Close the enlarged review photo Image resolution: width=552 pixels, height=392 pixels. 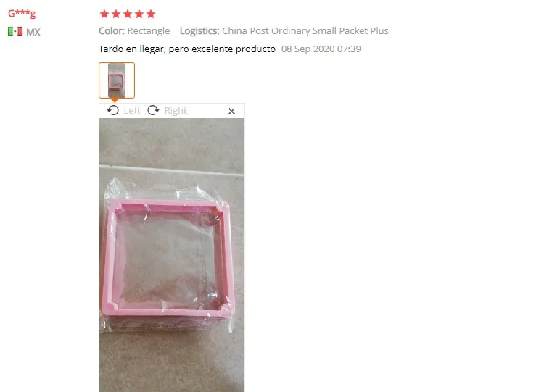tap(231, 111)
